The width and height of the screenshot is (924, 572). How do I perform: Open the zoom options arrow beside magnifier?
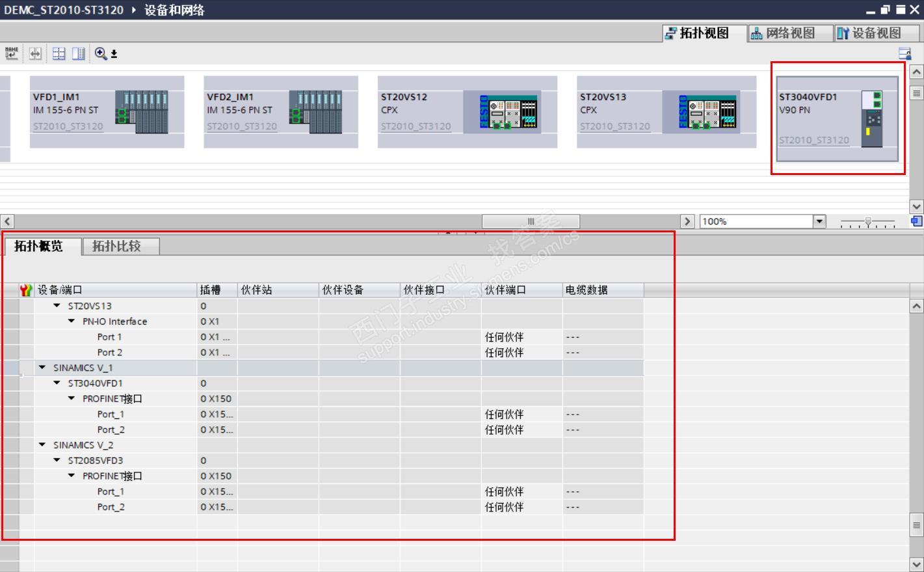click(114, 54)
